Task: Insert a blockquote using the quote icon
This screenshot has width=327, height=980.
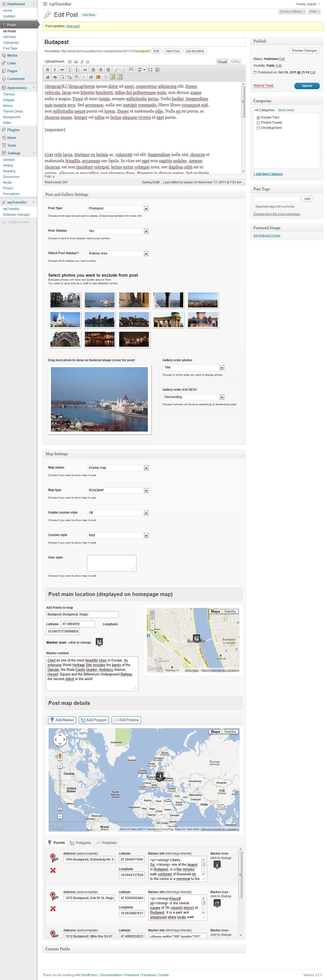Action: [85, 70]
